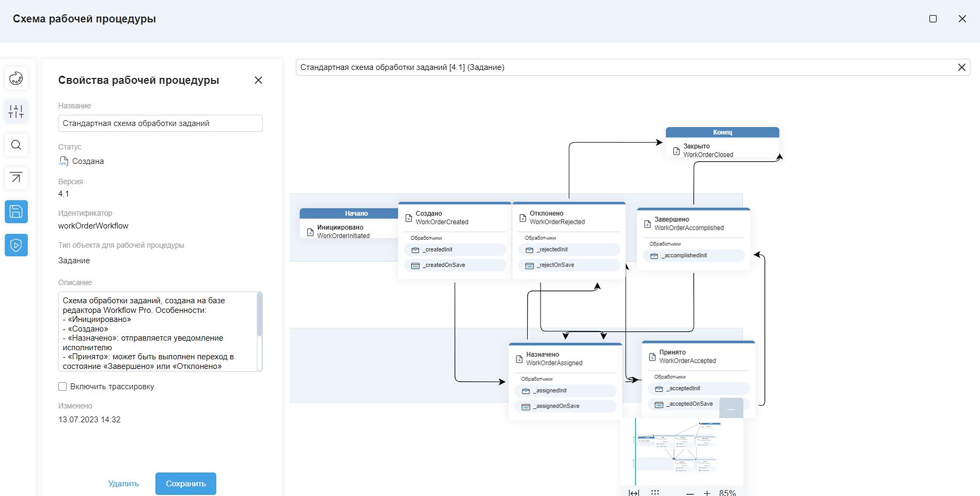Click the shield play validate icon
This screenshot has width=980, height=496.
click(16, 245)
